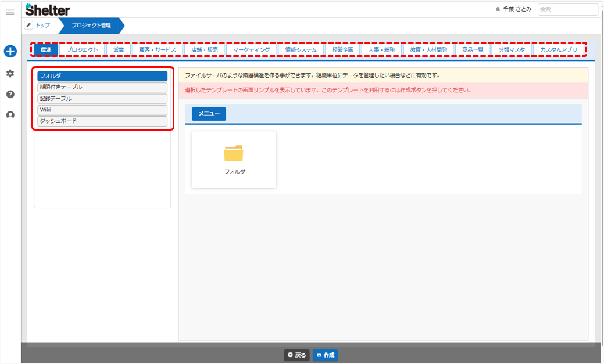Select the ダッシュボード template

point(102,121)
